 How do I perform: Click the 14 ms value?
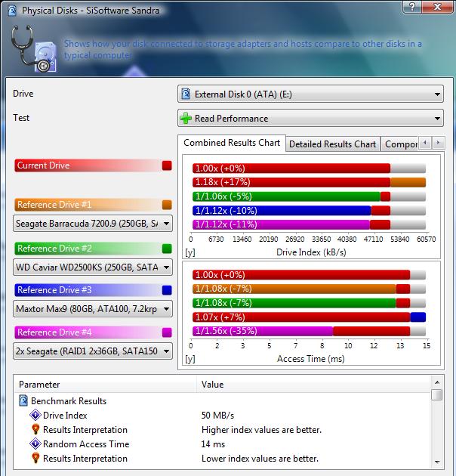(213, 444)
